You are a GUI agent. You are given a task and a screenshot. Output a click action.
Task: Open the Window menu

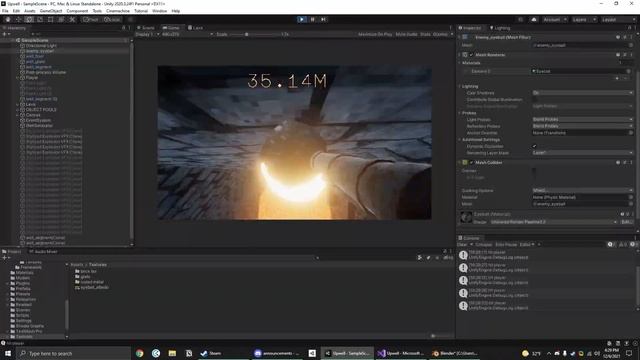pyautogui.click(x=159, y=11)
